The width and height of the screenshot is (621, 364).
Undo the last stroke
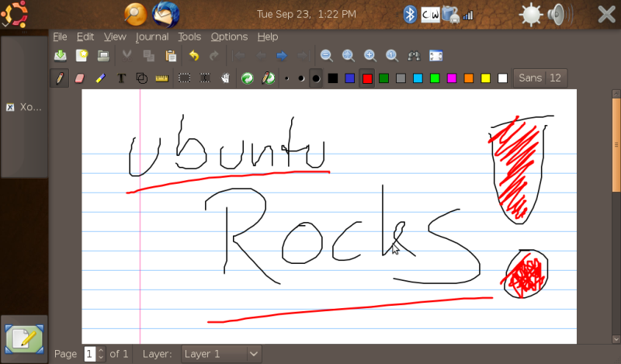pos(193,56)
